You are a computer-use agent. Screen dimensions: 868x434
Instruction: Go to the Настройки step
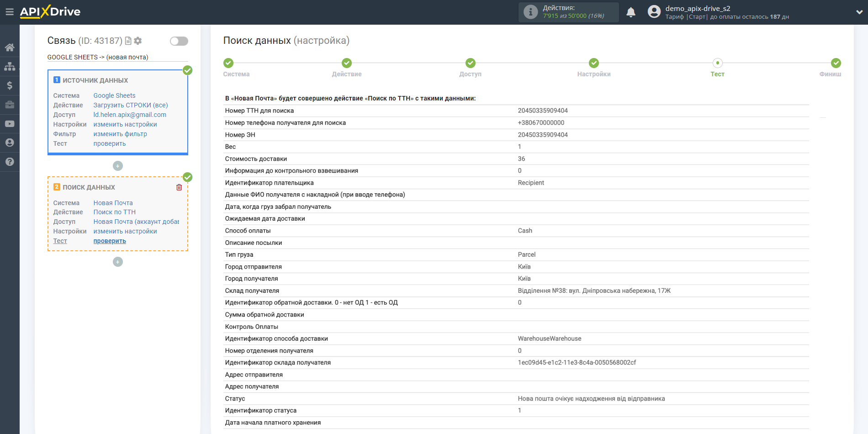[x=594, y=63]
